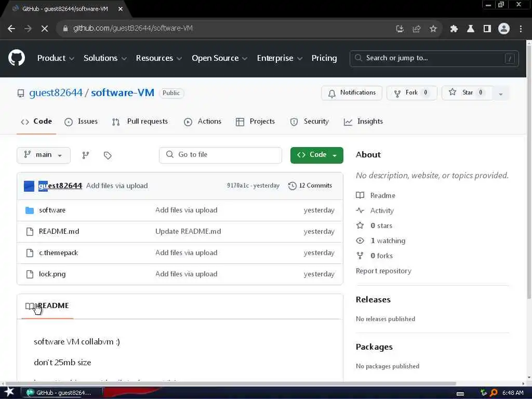Screen dimensions: 532x399
Task: Switch to the Issues tab
Action: [x=81, y=122]
